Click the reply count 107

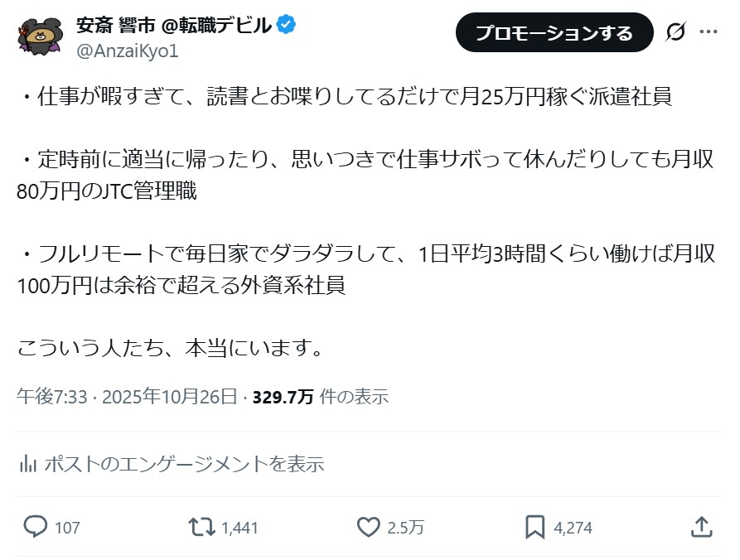pyautogui.click(x=67, y=528)
